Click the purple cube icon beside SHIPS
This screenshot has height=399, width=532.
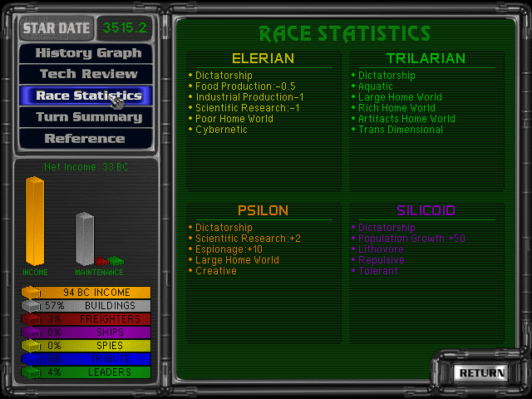(31, 332)
